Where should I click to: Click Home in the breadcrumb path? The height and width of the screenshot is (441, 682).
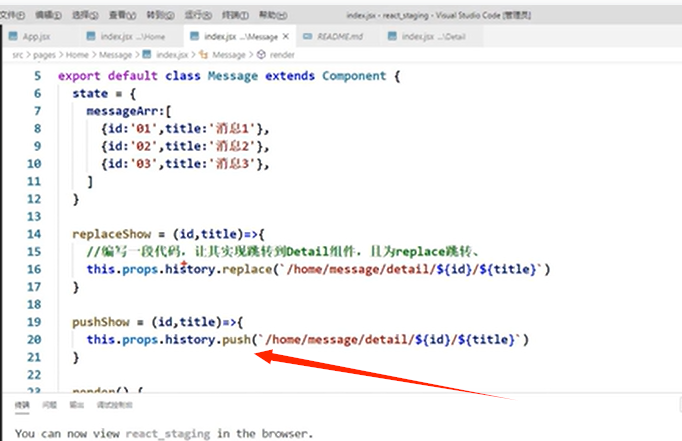pos(77,55)
